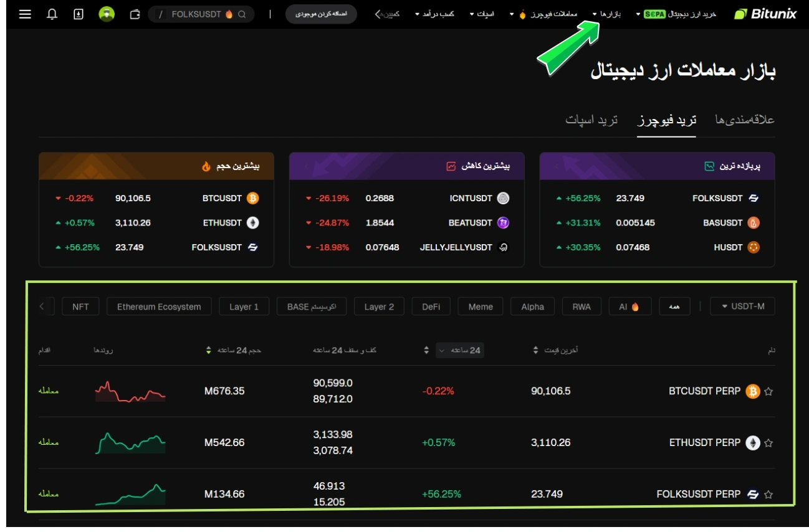This screenshot has width=809, height=532.
Task: Click معامله trade link for ETHUSDT PERP
Action: click(48, 442)
